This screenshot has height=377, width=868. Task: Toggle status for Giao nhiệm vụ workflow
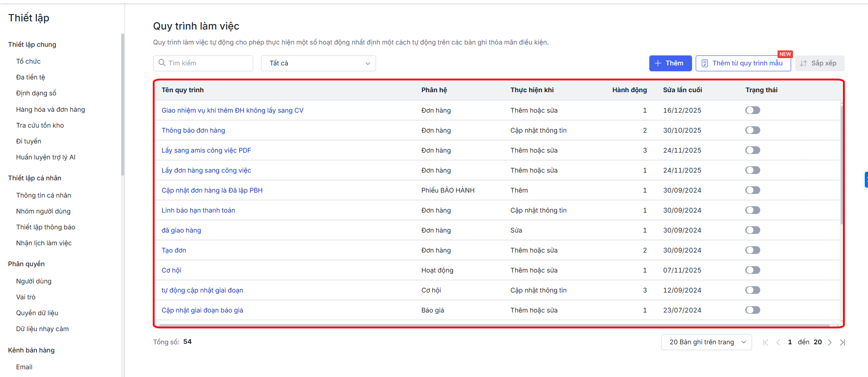coord(753,110)
